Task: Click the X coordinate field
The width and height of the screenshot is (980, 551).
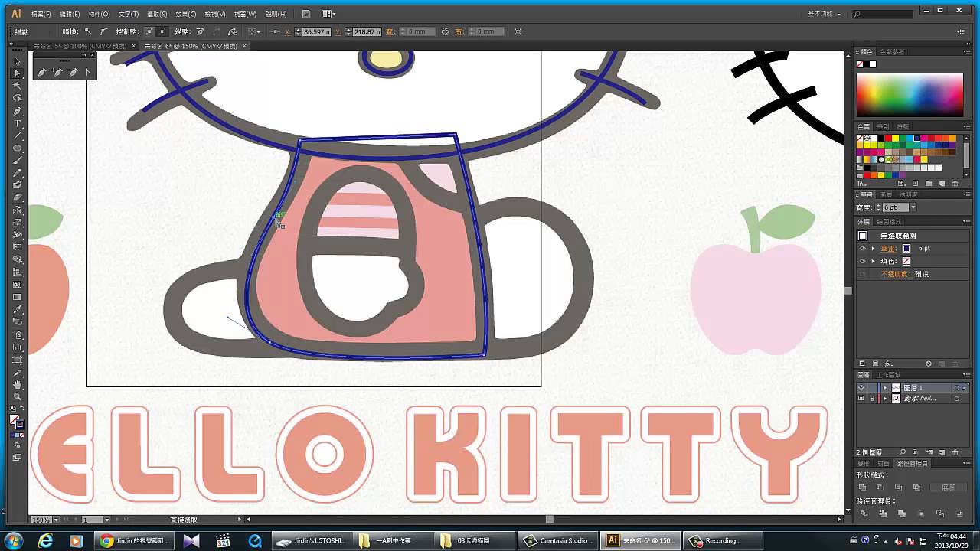Action: 316,31
